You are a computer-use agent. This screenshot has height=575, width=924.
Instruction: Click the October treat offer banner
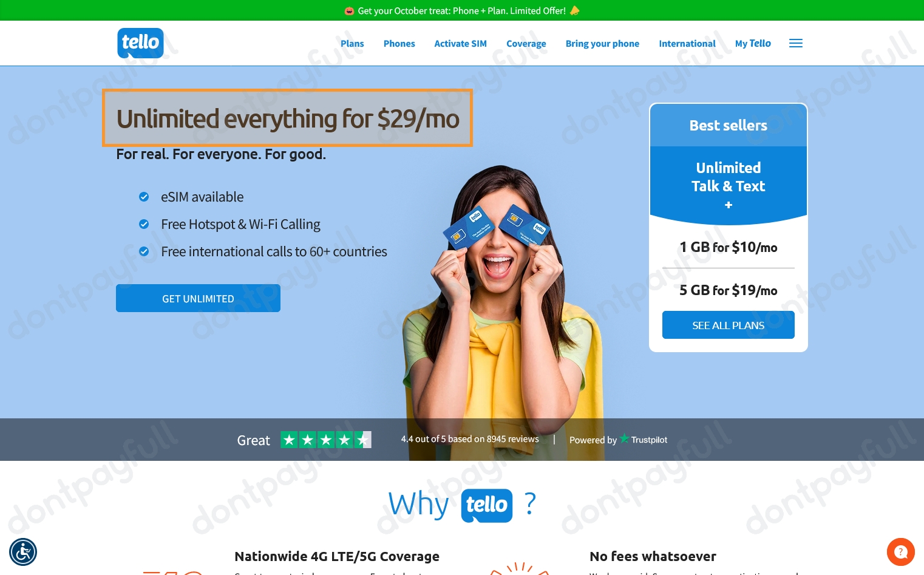(462, 10)
